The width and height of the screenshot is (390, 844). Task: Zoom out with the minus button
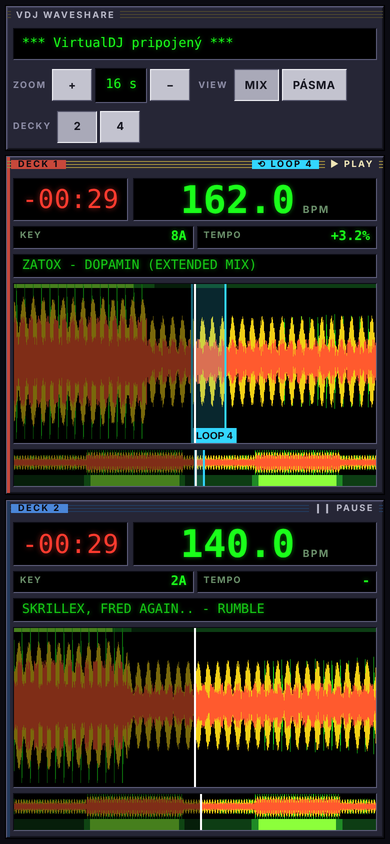point(170,85)
